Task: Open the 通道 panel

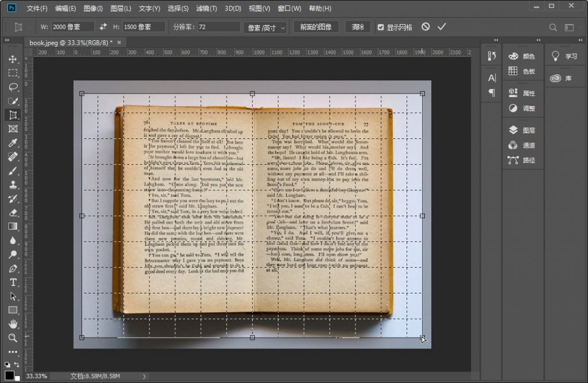Action: click(522, 145)
